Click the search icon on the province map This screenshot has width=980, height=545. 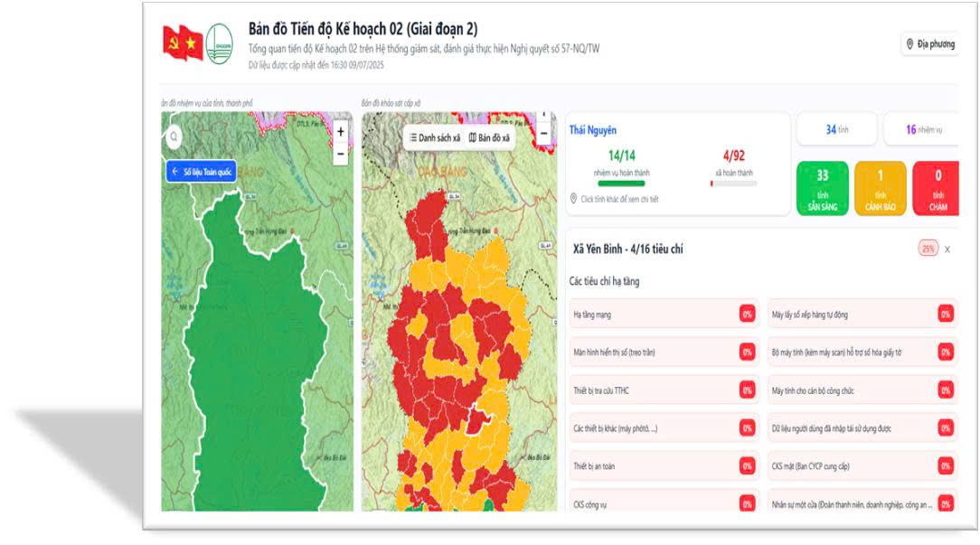click(173, 137)
